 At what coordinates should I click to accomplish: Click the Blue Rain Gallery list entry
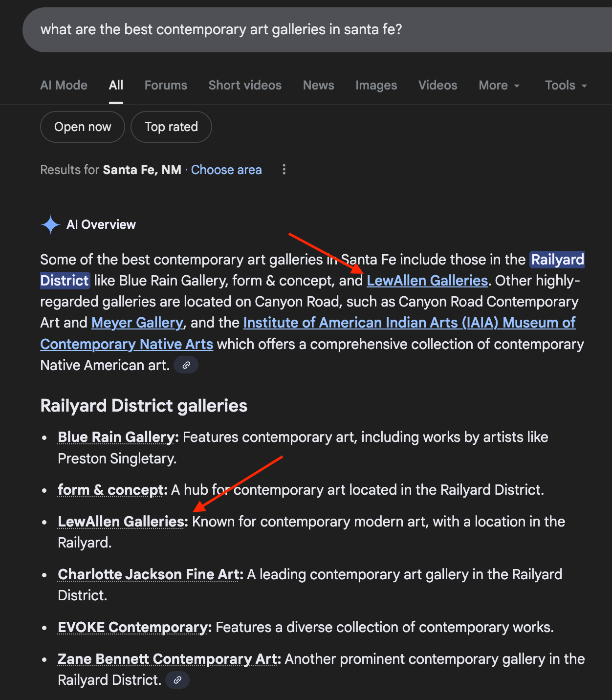tap(118, 437)
